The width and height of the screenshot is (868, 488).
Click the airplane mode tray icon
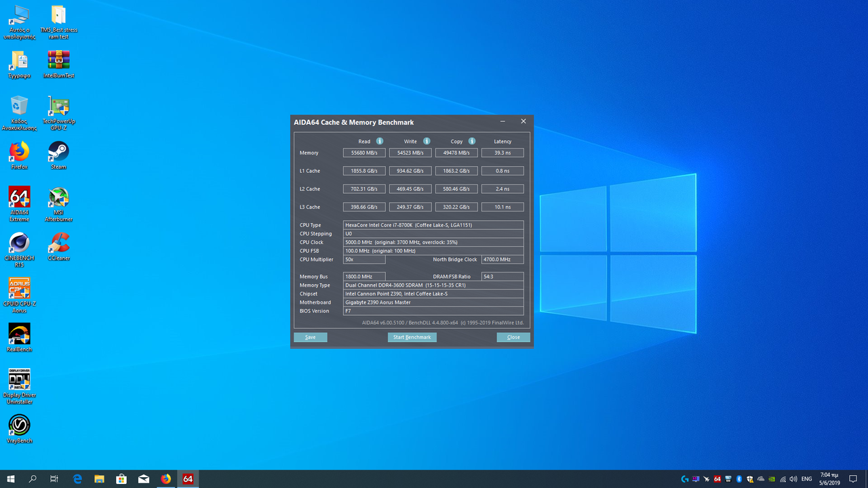[x=707, y=479]
